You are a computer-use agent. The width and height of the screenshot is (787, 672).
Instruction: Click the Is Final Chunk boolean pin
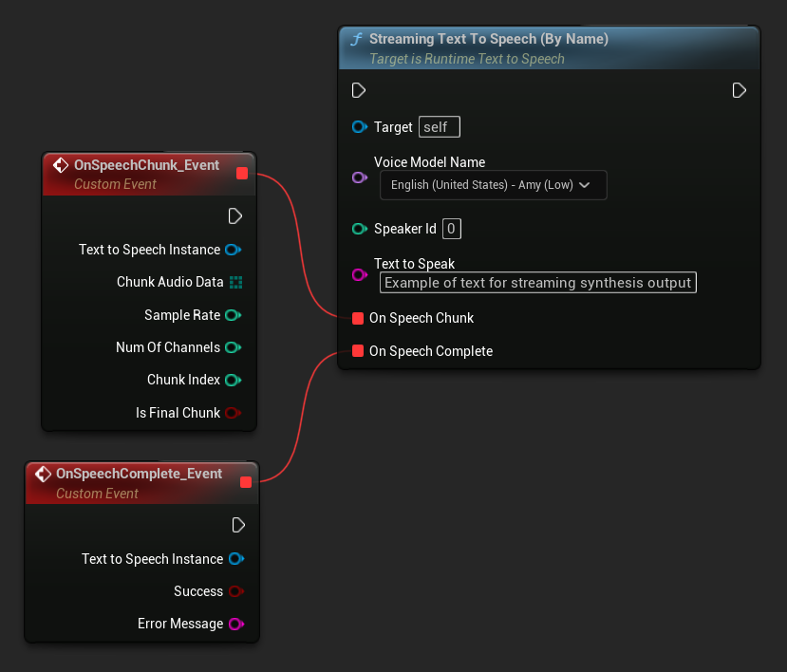coord(233,413)
